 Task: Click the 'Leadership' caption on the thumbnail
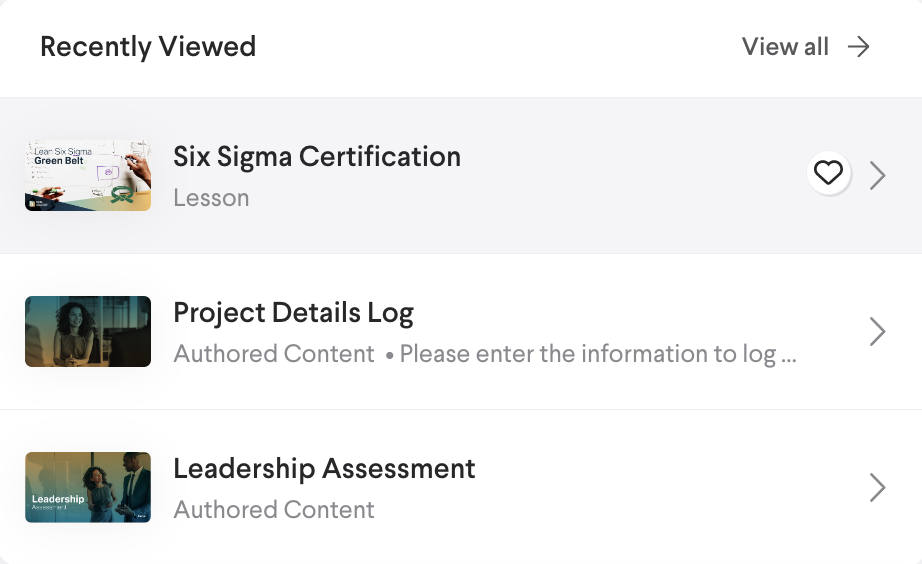tap(58, 499)
